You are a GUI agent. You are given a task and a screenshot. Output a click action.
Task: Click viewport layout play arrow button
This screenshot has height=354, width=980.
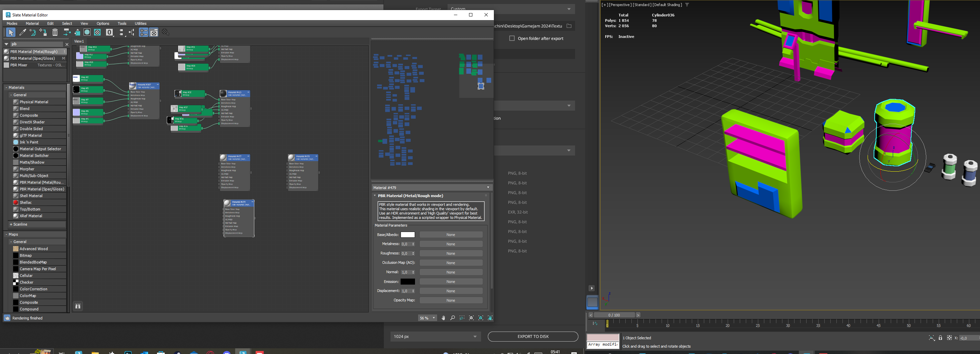[591, 288]
